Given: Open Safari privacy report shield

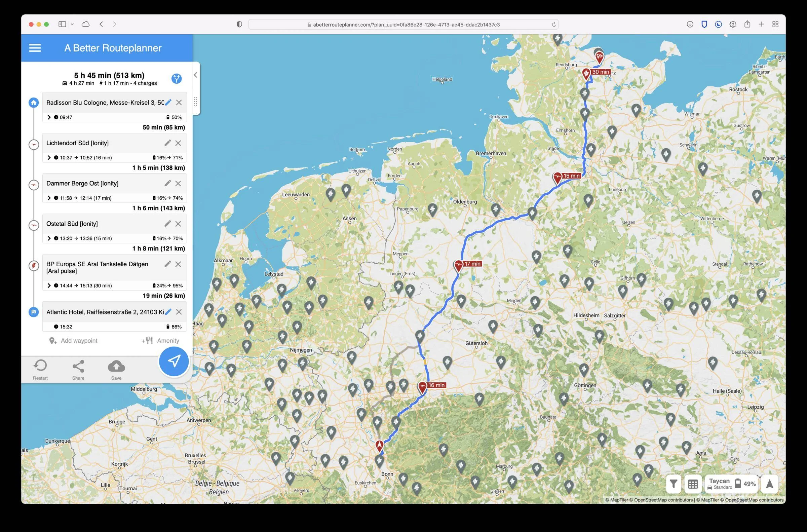Looking at the screenshot, I should [239, 24].
